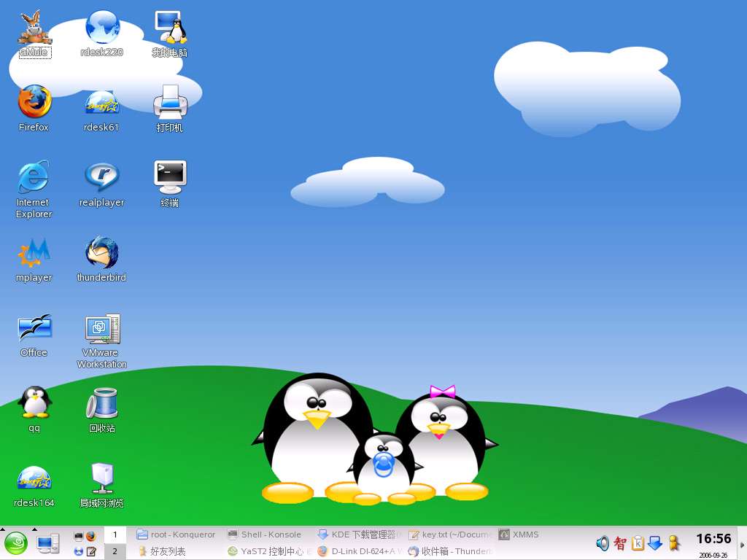Switch to 收件箱 - Thunderbird window
Screen dimensions: 747x560
click(448, 551)
